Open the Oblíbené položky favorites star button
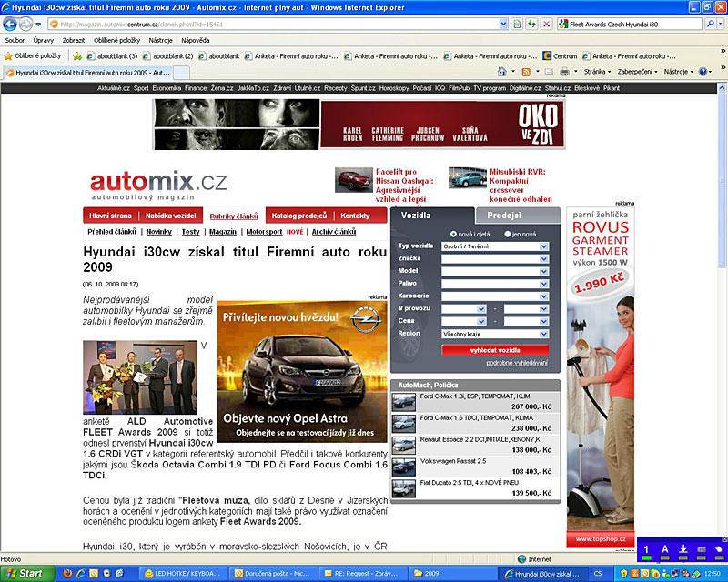The height and width of the screenshot is (582, 728). [x=33, y=56]
